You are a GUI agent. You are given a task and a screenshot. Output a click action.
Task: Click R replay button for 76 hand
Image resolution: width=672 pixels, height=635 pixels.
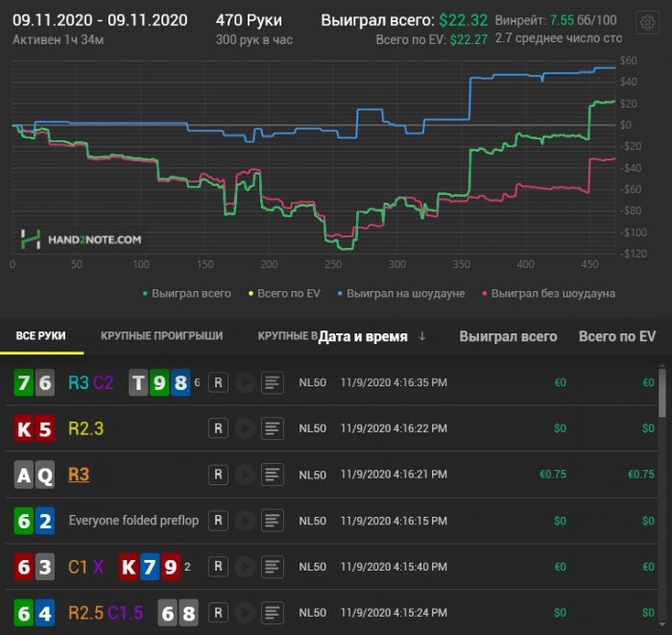(218, 382)
